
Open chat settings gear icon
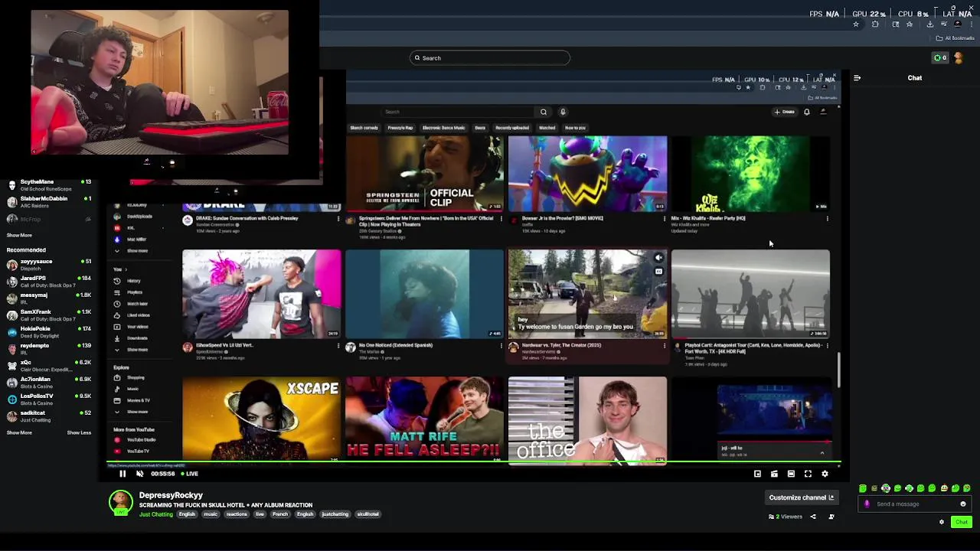click(x=942, y=522)
